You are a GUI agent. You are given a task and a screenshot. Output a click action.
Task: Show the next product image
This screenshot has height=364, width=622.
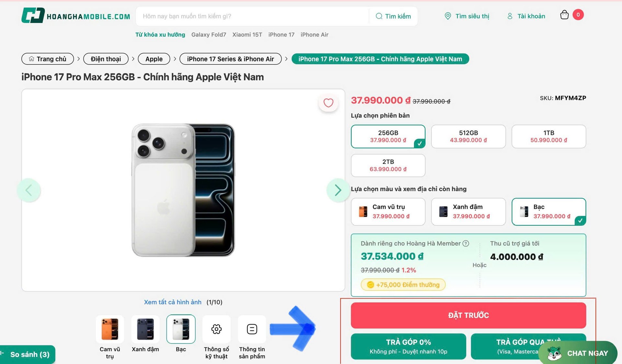[x=338, y=190]
